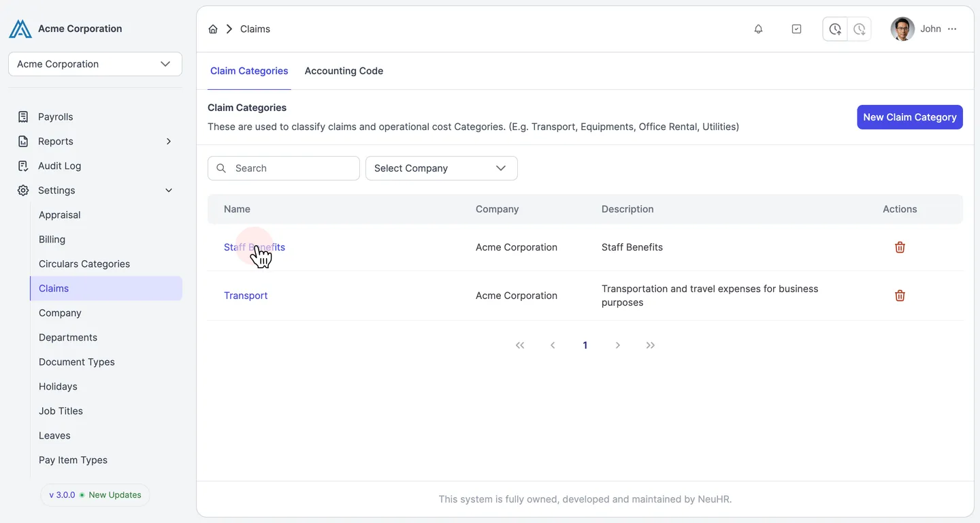Image resolution: width=980 pixels, height=523 pixels.
Task: Select Claims in settings menu
Action: click(x=106, y=289)
